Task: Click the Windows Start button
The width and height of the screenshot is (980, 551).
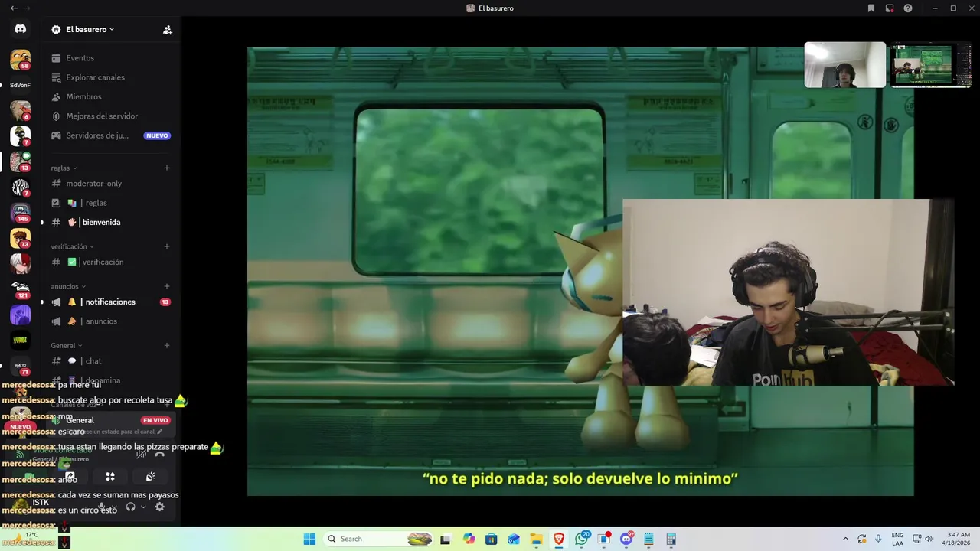Action: point(309,539)
